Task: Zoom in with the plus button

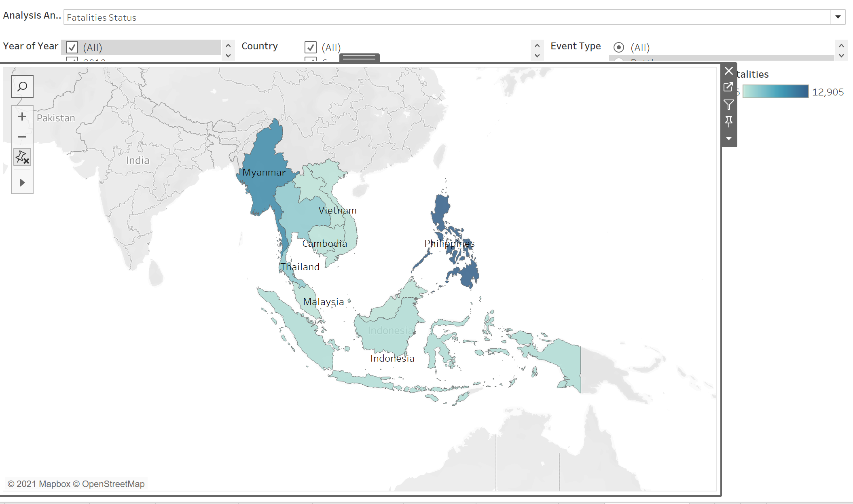Action: point(22,117)
